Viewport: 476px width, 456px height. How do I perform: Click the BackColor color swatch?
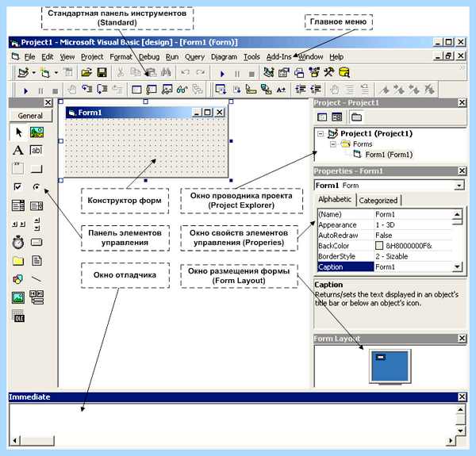[379, 245]
